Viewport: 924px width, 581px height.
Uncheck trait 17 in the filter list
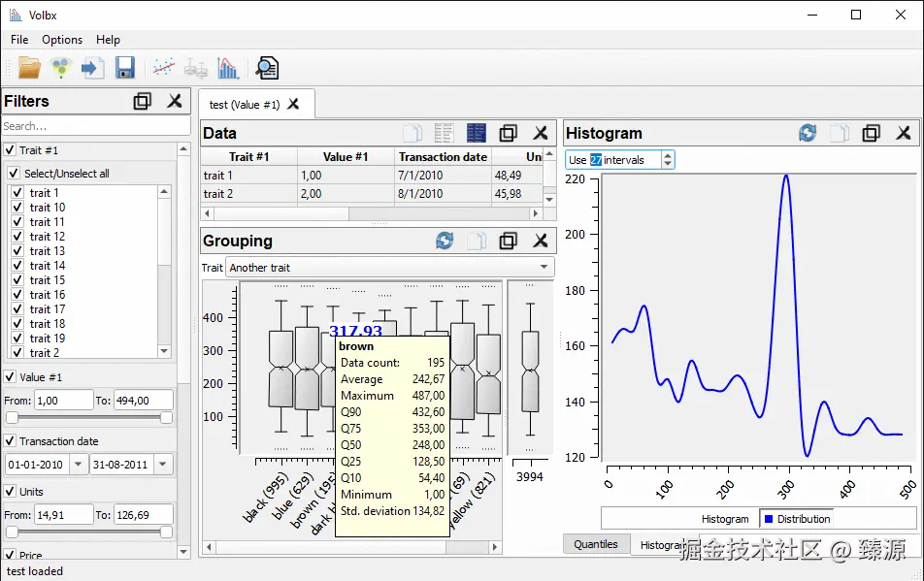[17, 309]
